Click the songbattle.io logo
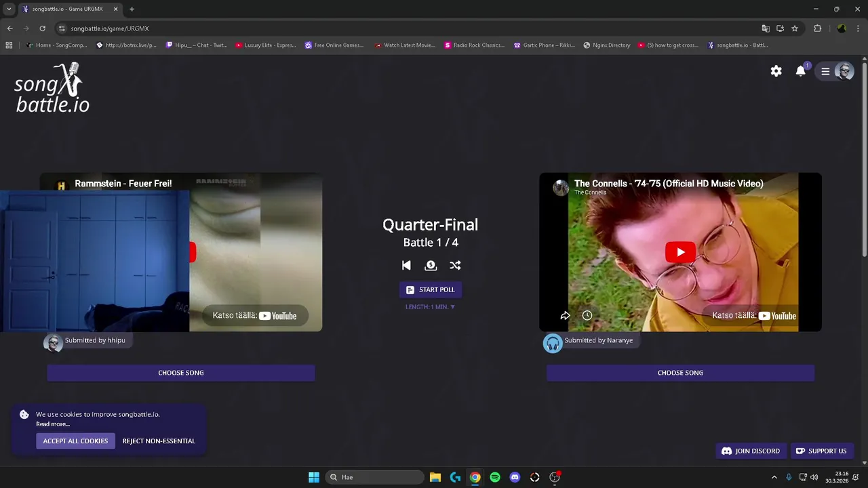This screenshot has width=868, height=488. (x=52, y=87)
